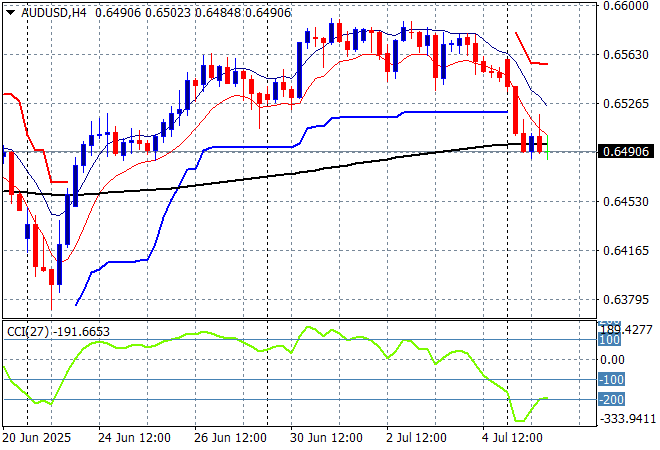
Task: Click the 24 Jun 12:00 time label
Action: click(x=134, y=438)
